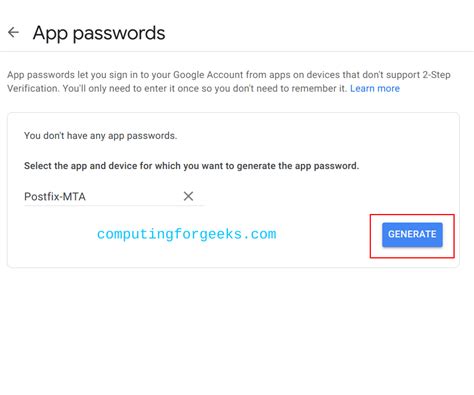Click the "2-Step" text in the description
474x395 pixels.
pyautogui.click(x=436, y=75)
